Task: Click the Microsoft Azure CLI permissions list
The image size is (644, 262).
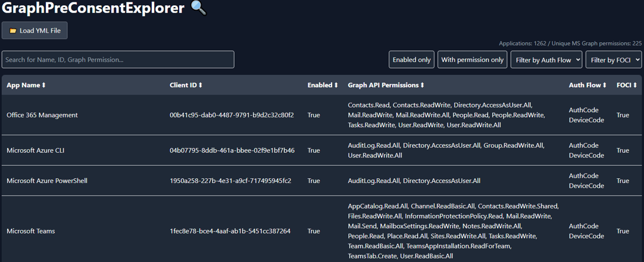Action: [446, 150]
